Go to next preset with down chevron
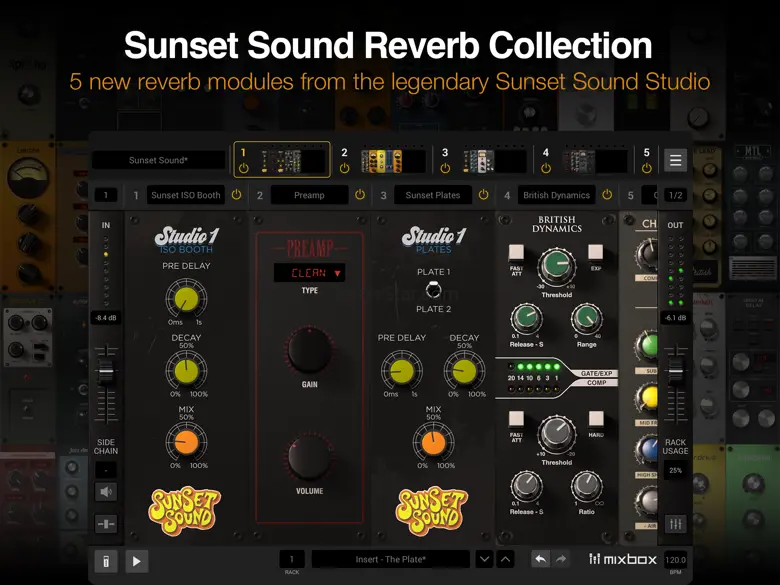The width and height of the screenshot is (780, 585). tap(484, 559)
